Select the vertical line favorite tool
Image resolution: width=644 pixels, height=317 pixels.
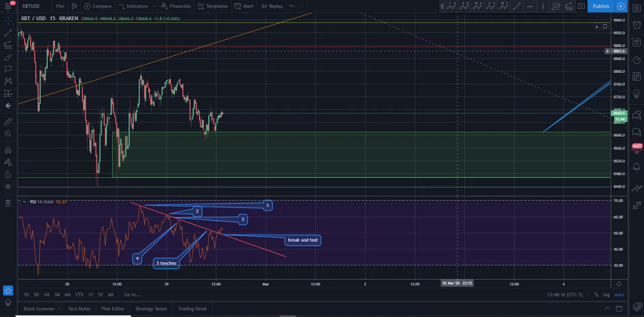tap(543, 6)
